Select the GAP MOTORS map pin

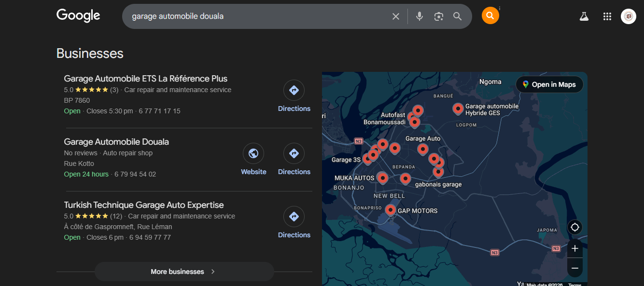390,210
